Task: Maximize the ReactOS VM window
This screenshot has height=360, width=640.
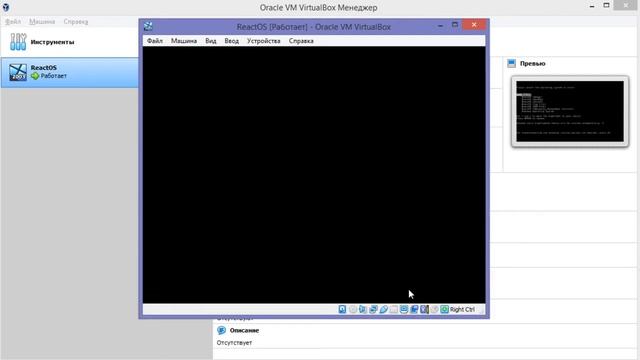Action: pos(455,25)
